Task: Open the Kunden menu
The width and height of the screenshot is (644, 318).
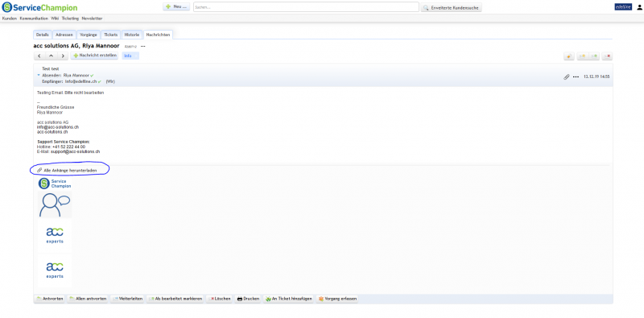Action: tap(10, 19)
